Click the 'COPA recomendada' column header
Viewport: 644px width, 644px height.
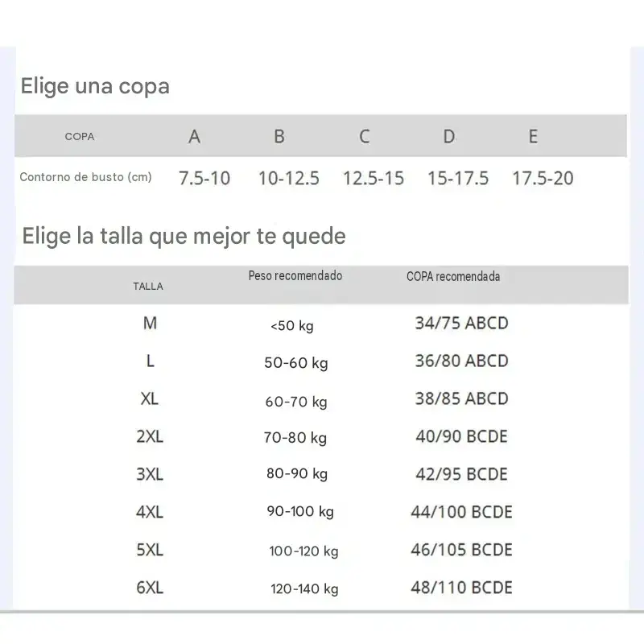(x=453, y=276)
